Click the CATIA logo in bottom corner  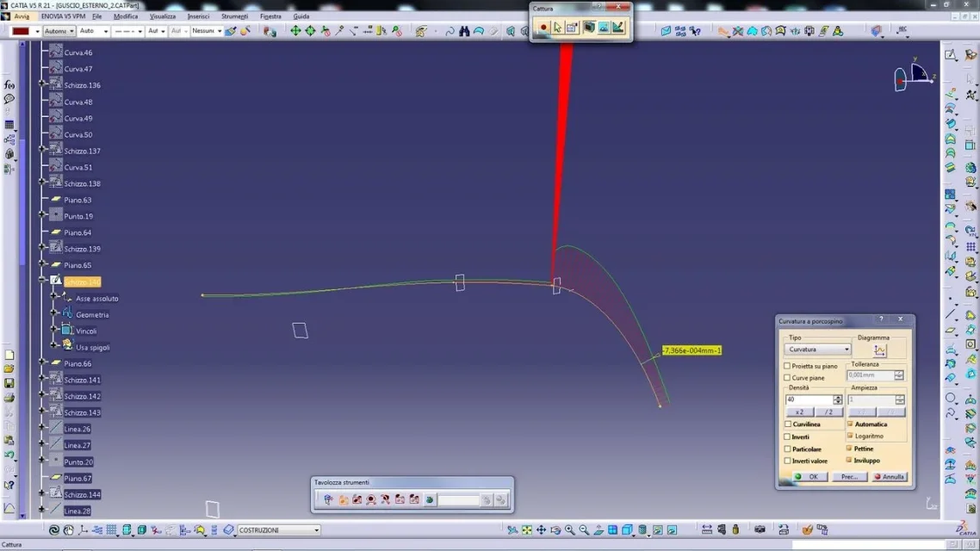click(x=965, y=529)
